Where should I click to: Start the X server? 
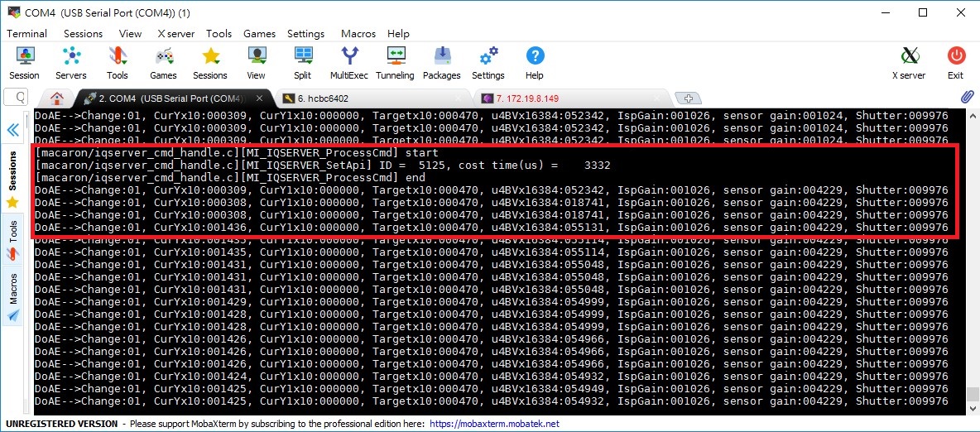[908, 63]
